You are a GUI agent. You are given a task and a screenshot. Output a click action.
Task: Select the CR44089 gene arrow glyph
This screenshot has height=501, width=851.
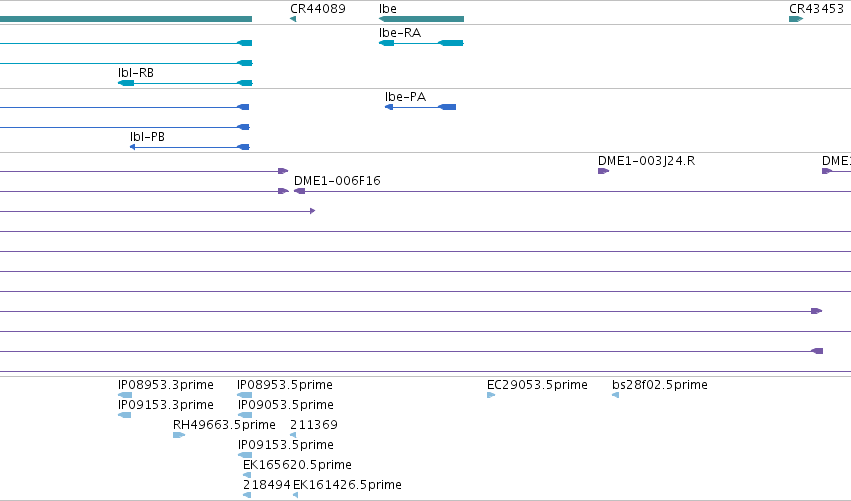293,20
